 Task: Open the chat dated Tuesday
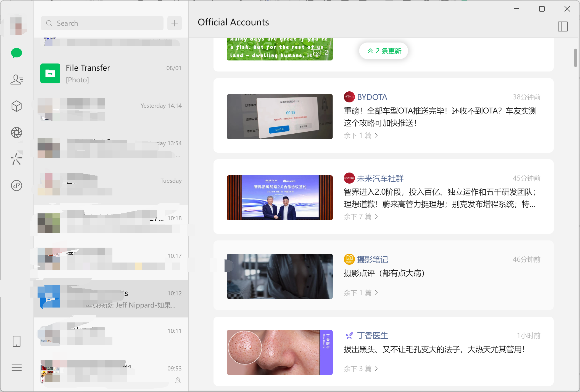coord(111,186)
